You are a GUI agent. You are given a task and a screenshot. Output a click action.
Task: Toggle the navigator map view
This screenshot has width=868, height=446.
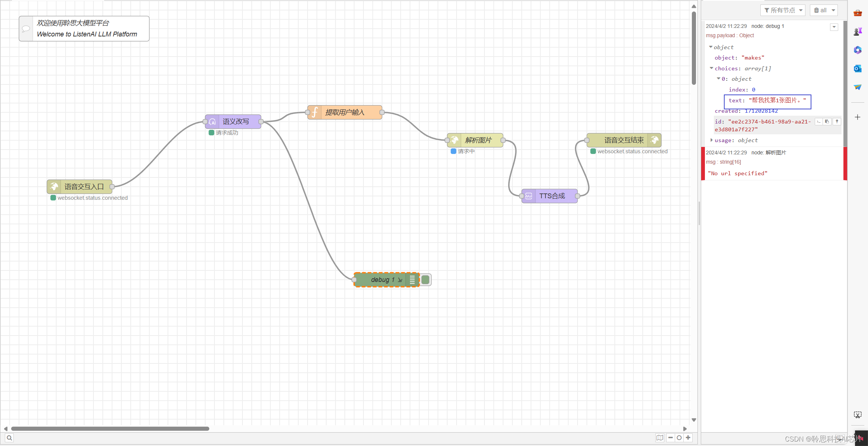click(x=660, y=438)
